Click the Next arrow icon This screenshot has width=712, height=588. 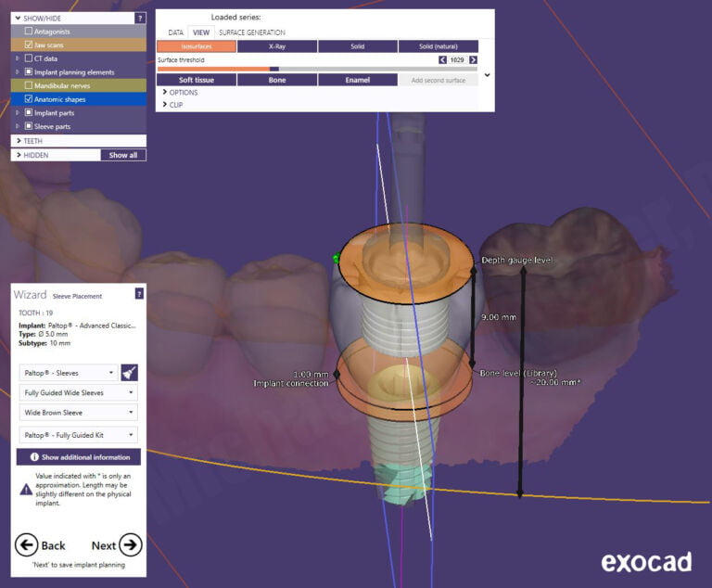click(x=131, y=544)
